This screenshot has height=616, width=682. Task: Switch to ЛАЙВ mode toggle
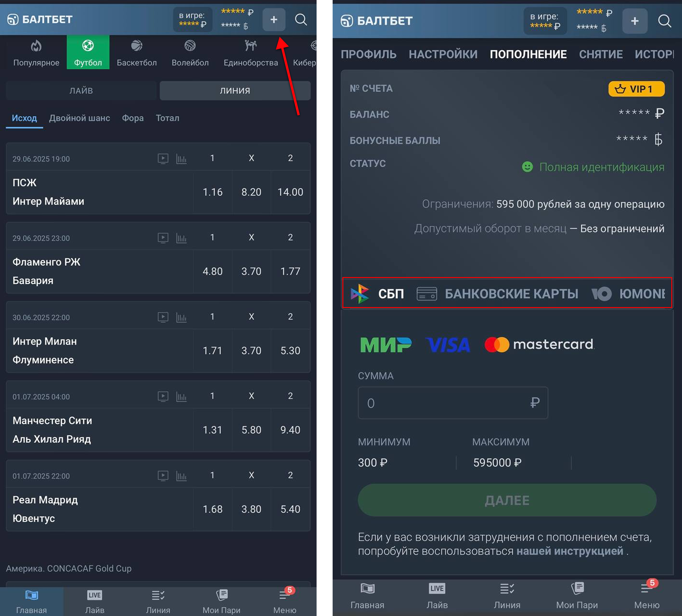point(81,91)
